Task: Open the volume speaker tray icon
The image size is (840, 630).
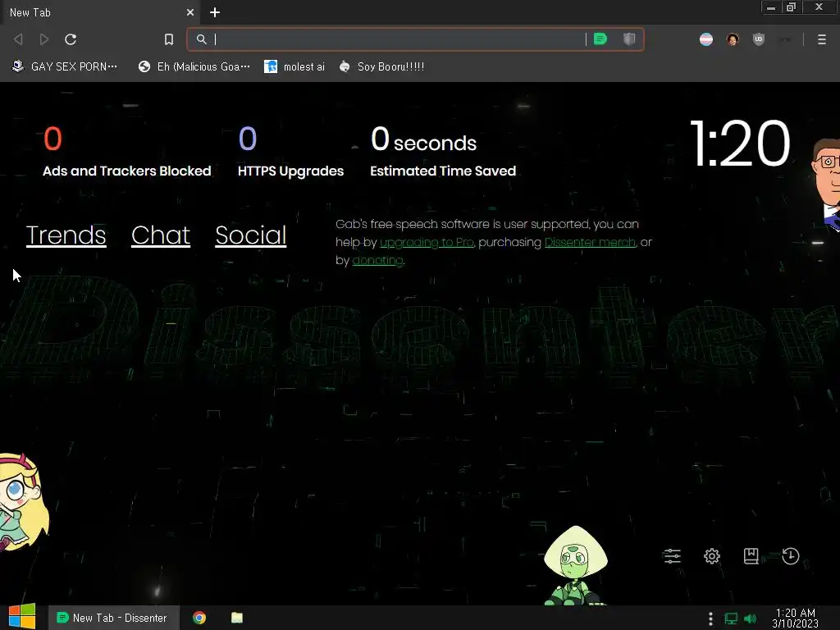Action: click(x=751, y=619)
